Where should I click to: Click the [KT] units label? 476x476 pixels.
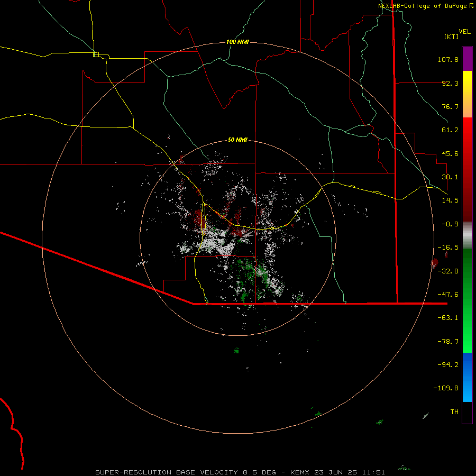coord(452,36)
